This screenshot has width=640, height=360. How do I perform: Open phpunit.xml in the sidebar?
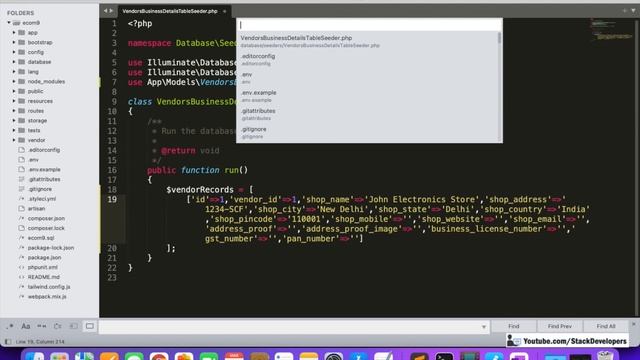point(42,267)
